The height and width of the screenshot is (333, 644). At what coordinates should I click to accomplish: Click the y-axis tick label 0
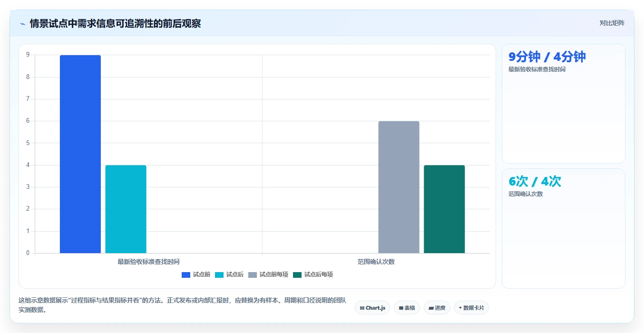(x=28, y=253)
